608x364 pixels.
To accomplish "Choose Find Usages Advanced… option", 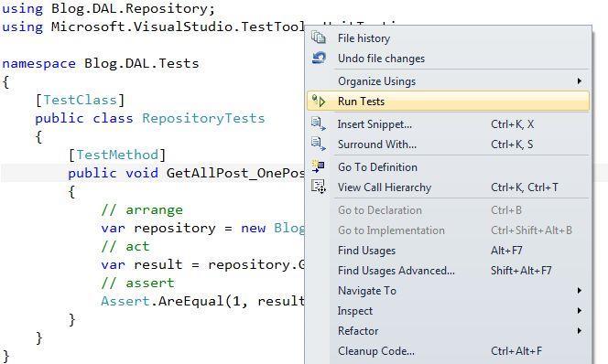I will (x=449, y=271).
